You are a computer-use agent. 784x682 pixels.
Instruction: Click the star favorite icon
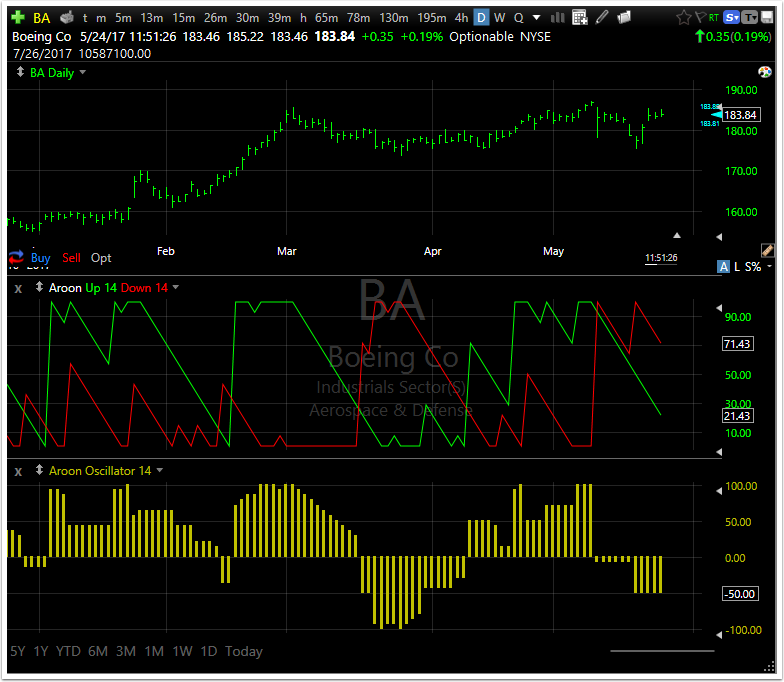click(684, 18)
